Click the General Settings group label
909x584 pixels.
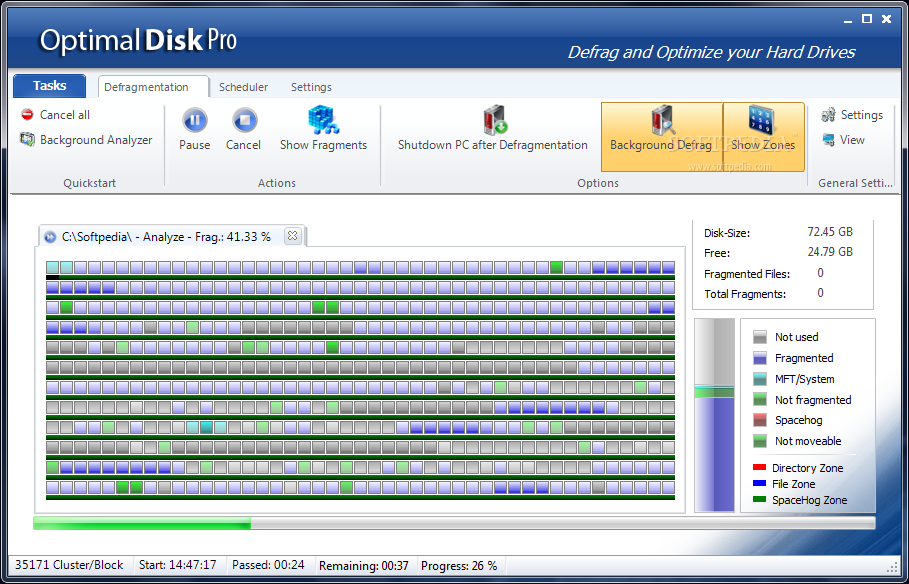(x=855, y=183)
